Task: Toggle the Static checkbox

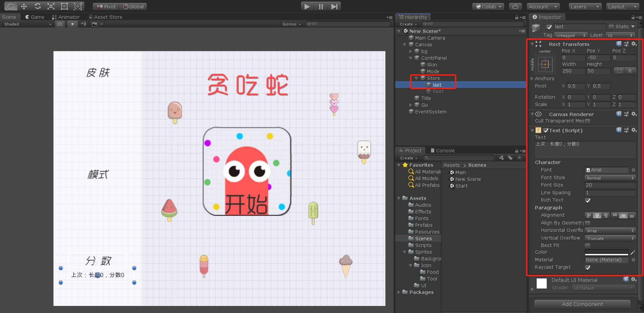Action: coord(611,27)
